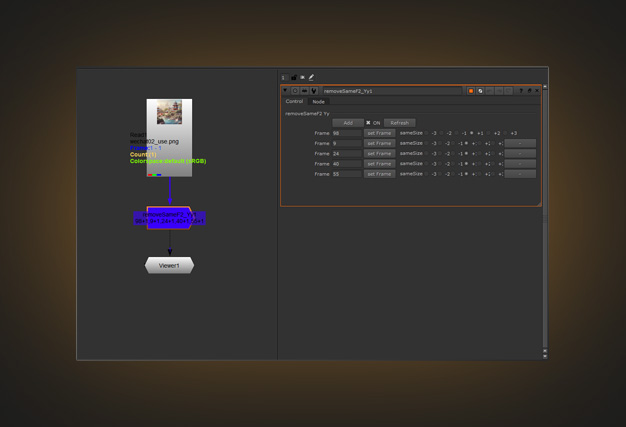Click the round globe icon beside orange button
Image resolution: width=626 pixels, height=427 pixels.
[x=480, y=91]
